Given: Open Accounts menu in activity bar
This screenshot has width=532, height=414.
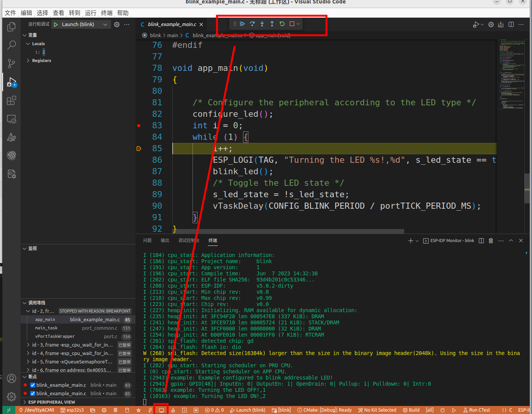Looking at the screenshot, I should [11, 378].
